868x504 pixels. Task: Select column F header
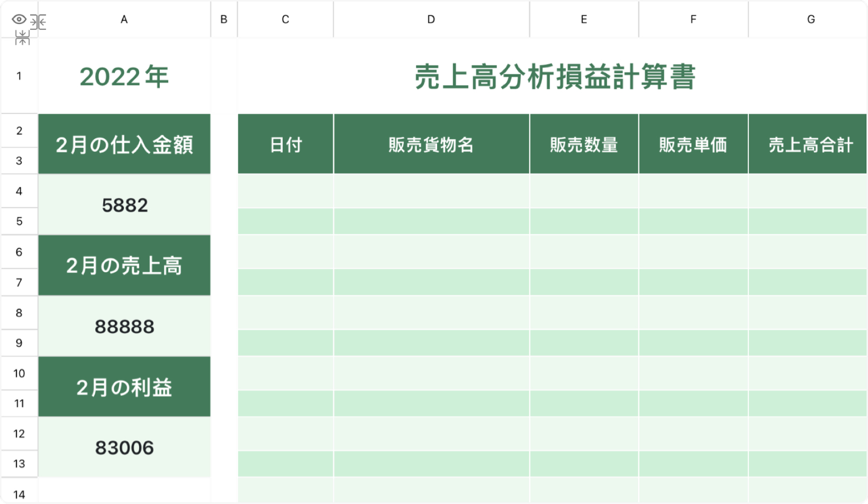pyautogui.click(x=693, y=20)
